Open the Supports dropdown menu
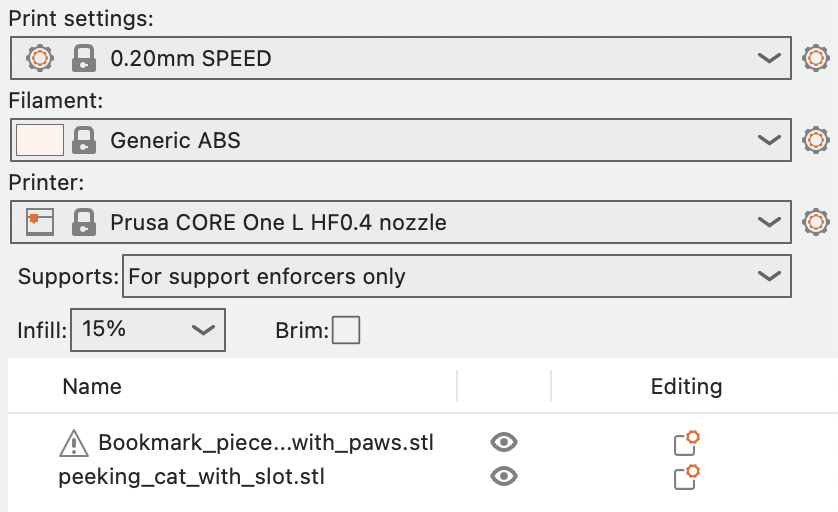Screen dimensions: 838x512 (768, 276)
